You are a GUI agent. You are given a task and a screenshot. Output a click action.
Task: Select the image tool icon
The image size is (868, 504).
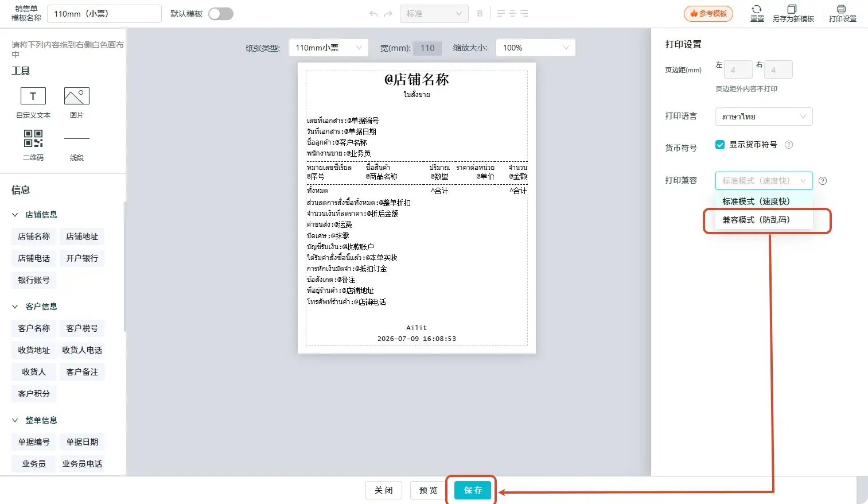[77, 96]
